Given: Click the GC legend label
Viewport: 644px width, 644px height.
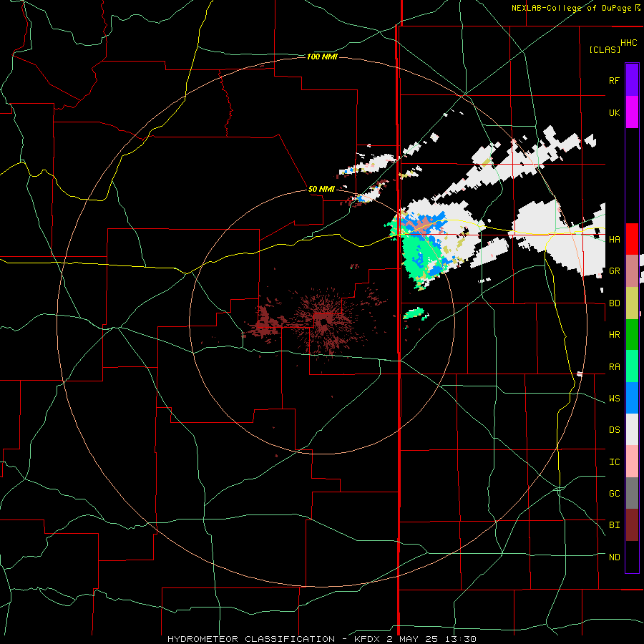Looking at the screenshot, I should (614, 494).
